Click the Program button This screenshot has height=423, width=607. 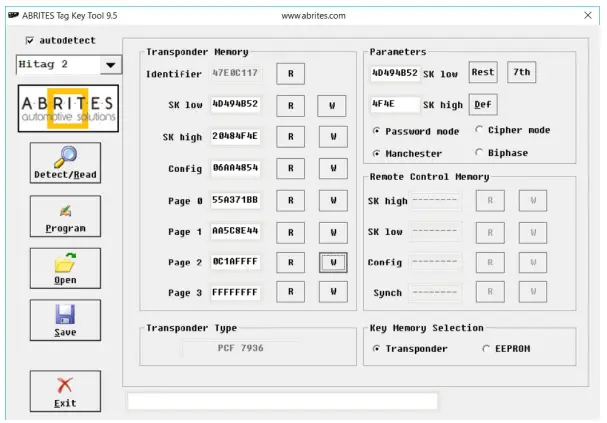point(65,216)
